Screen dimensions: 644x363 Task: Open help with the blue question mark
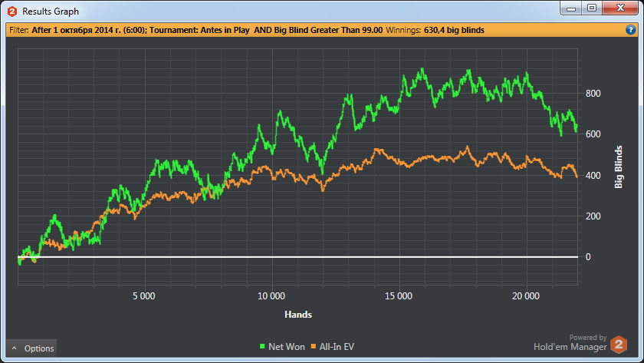pyautogui.click(x=630, y=30)
